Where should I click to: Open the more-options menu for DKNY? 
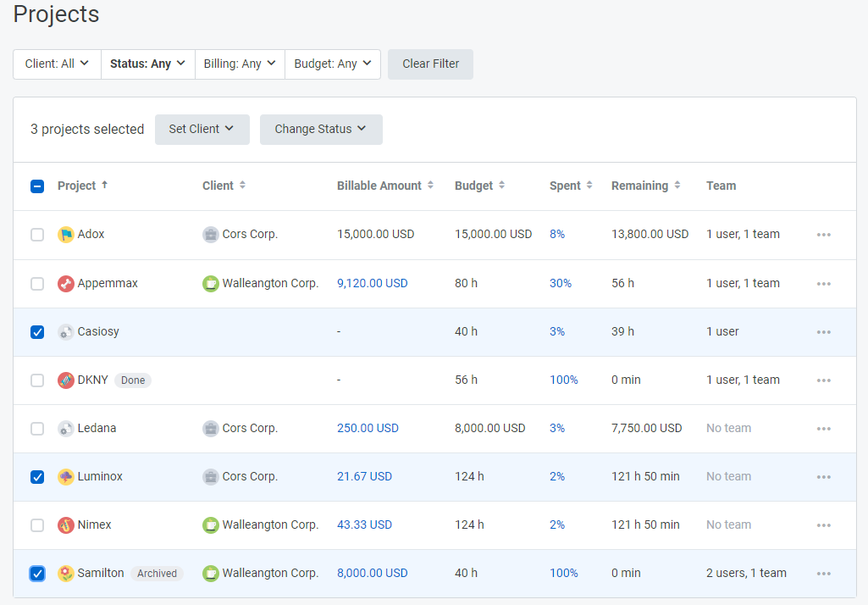(x=824, y=380)
